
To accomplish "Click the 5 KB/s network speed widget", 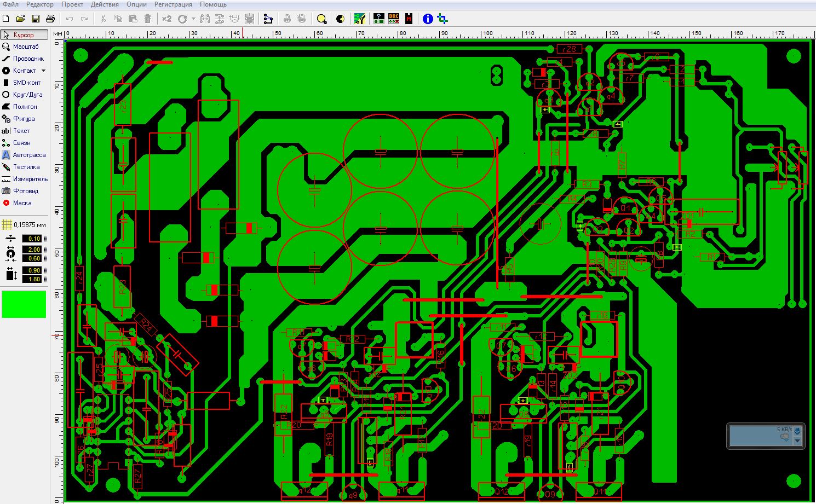I will [766, 436].
